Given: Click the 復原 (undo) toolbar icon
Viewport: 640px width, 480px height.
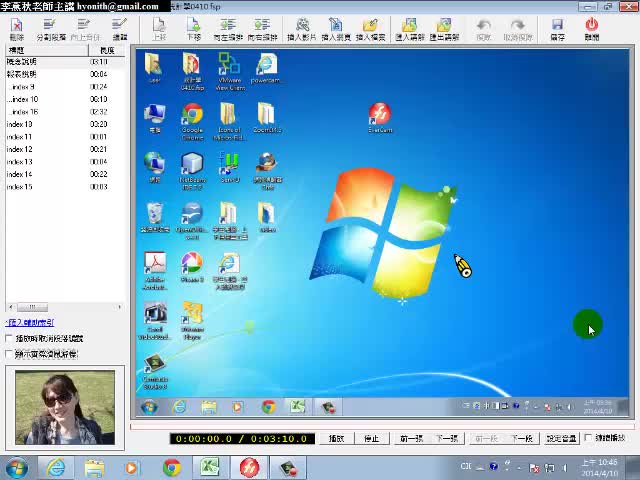Looking at the screenshot, I should 483,29.
